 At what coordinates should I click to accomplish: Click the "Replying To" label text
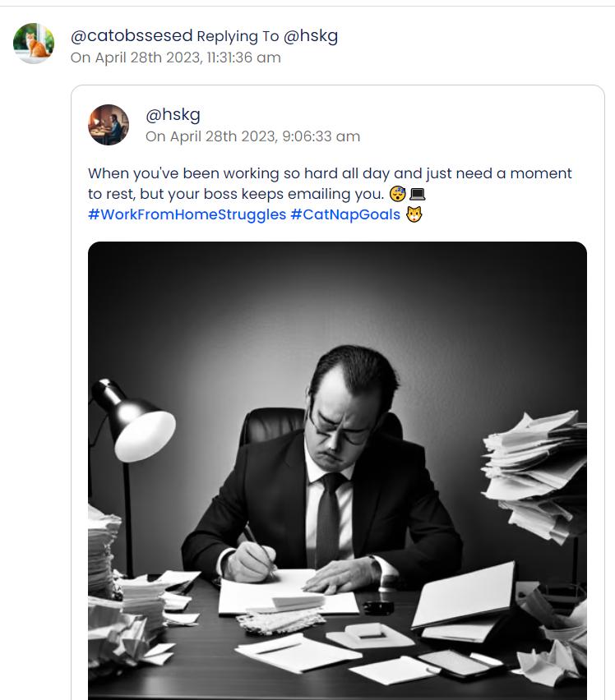pyautogui.click(x=238, y=37)
